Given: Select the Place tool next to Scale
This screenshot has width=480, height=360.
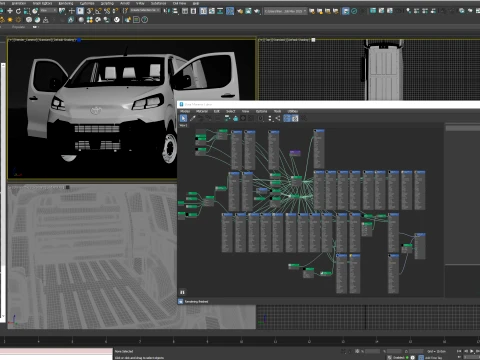Looking at the screenshot, I should coord(35,11).
